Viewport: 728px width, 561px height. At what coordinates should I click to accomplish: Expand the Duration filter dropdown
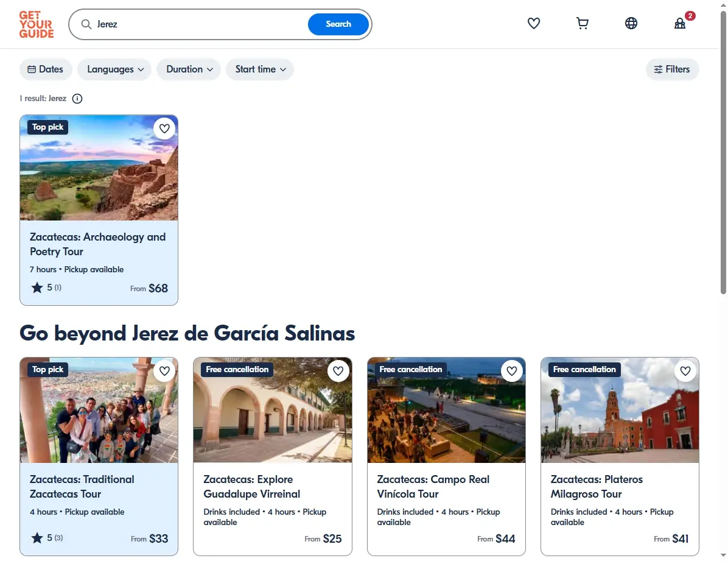[x=189, y=69]
